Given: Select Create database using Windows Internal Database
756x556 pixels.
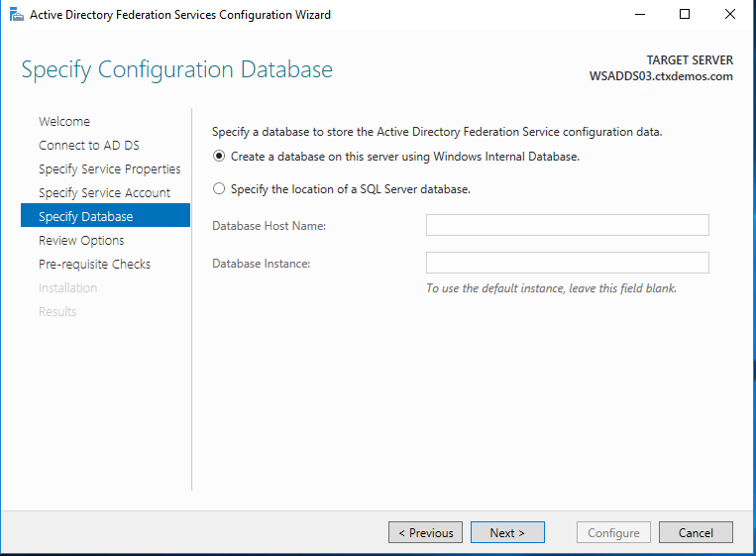Looking at the screenshot, I should click(x=219, y=157).
